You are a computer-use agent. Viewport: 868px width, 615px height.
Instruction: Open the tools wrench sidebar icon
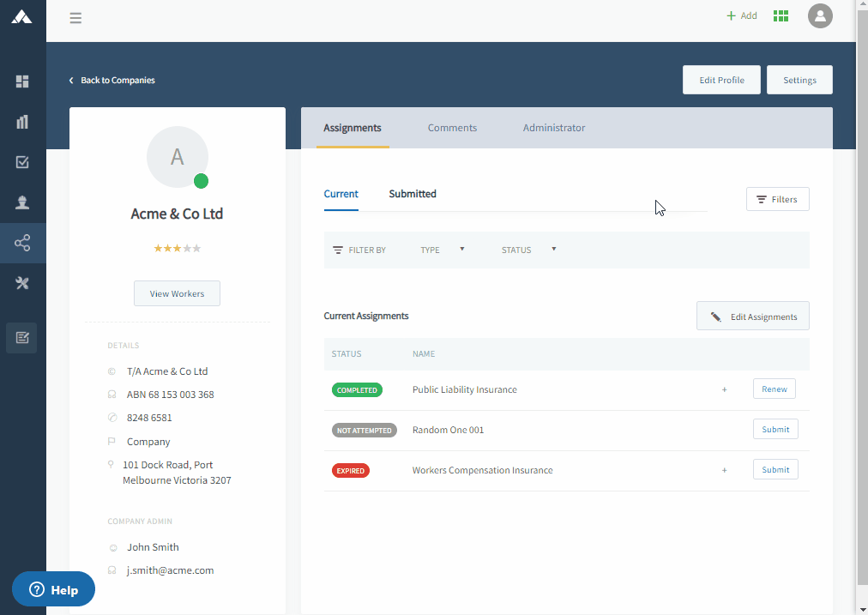(22, 284)
